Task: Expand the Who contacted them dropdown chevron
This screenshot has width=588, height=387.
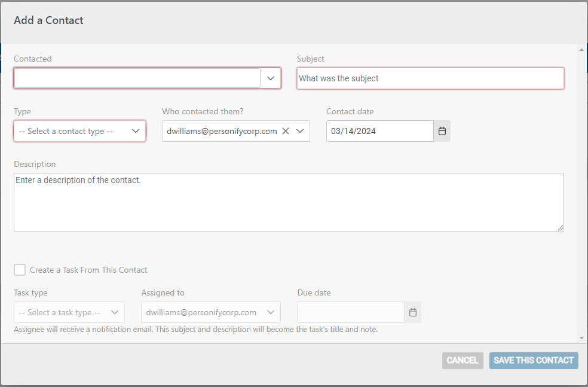Action: (x=300, y=131)
